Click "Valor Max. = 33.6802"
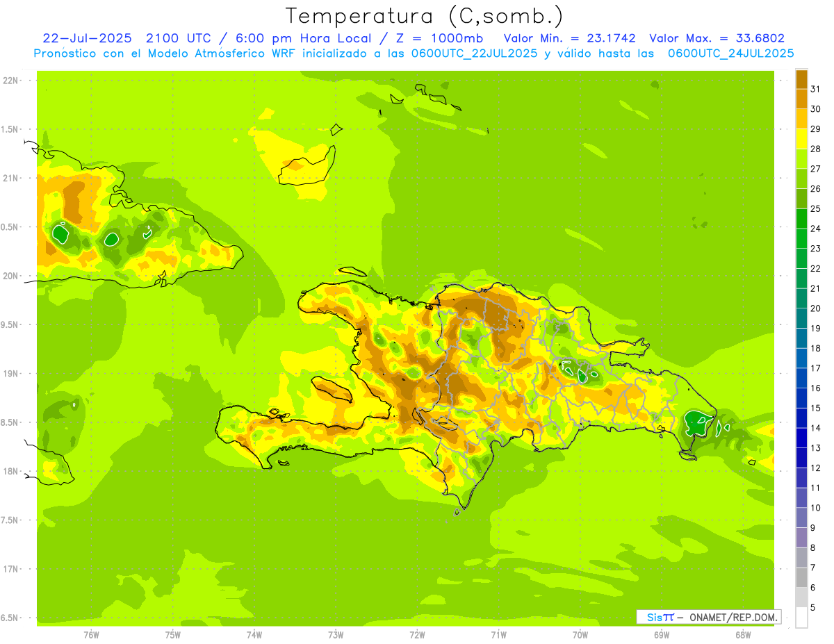The width and height of the screenshot is (834, 644). [x=717, y=38]
